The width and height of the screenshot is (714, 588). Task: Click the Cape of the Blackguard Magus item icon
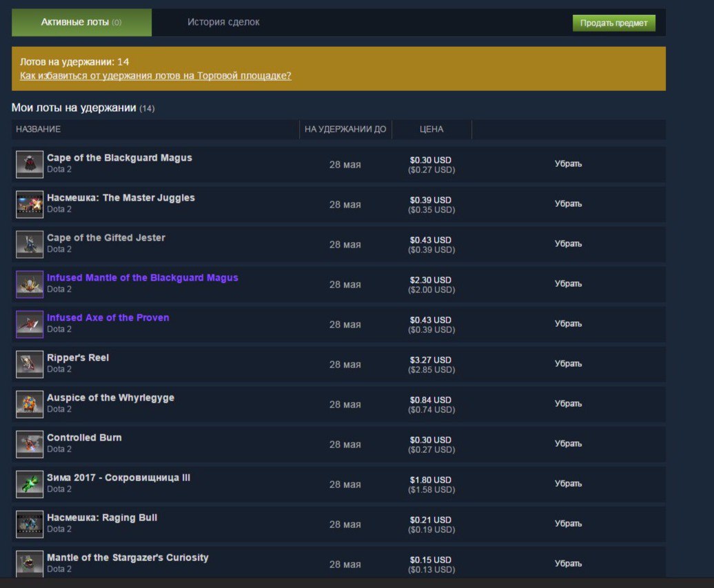coord(30,164)
